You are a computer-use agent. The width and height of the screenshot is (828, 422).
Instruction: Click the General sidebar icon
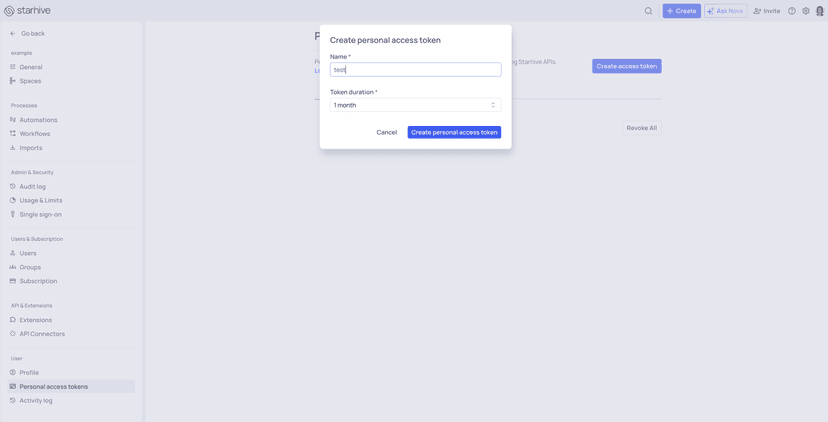[13, 67]
